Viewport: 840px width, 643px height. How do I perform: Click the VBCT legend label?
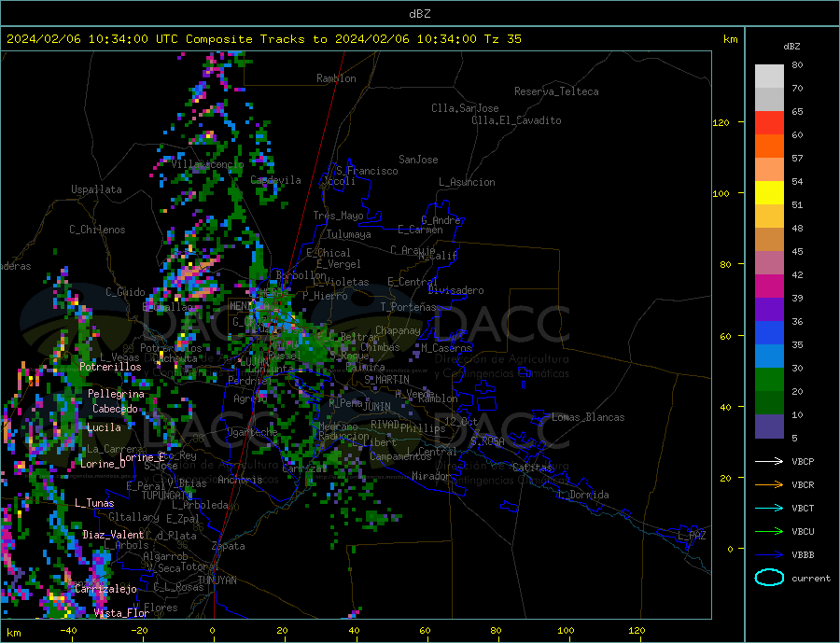pos(803,508)
